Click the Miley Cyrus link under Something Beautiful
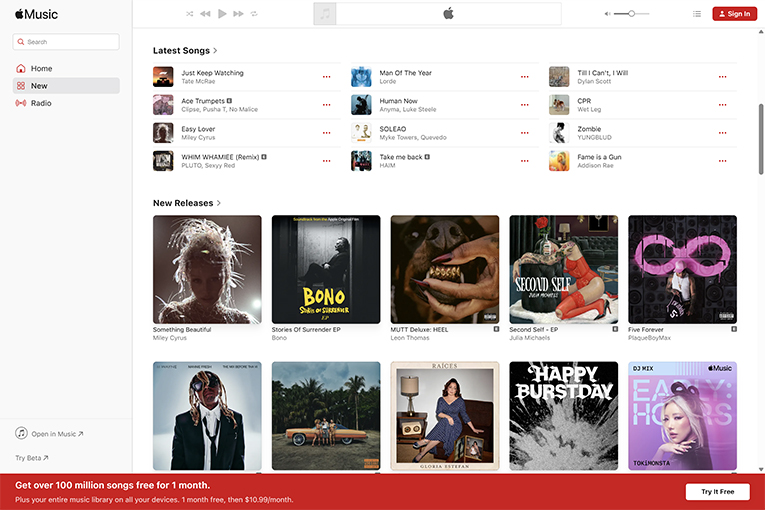The height and width of the screenshot is (510, 765). (170, 338)
